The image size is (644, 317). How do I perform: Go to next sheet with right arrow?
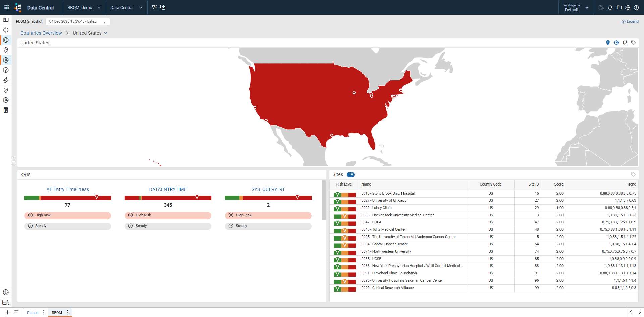tap(639, 312)
